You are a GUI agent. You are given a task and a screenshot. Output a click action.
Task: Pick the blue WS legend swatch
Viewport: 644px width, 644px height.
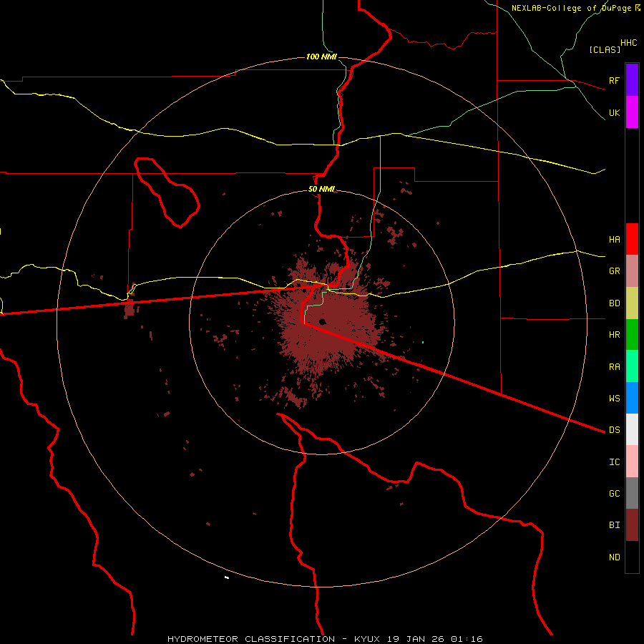(x=632, y=398)
